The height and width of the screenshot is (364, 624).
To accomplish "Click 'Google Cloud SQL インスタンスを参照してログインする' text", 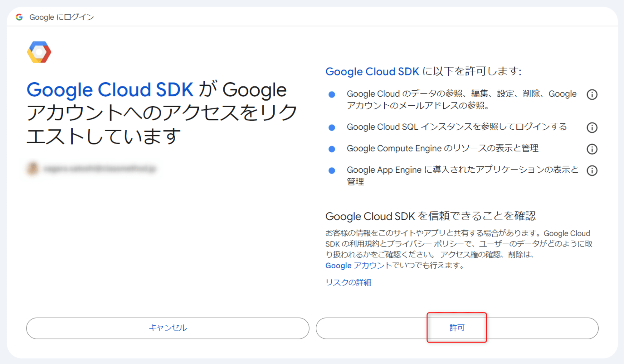I will pyautogui.click(x=457, y=127).
